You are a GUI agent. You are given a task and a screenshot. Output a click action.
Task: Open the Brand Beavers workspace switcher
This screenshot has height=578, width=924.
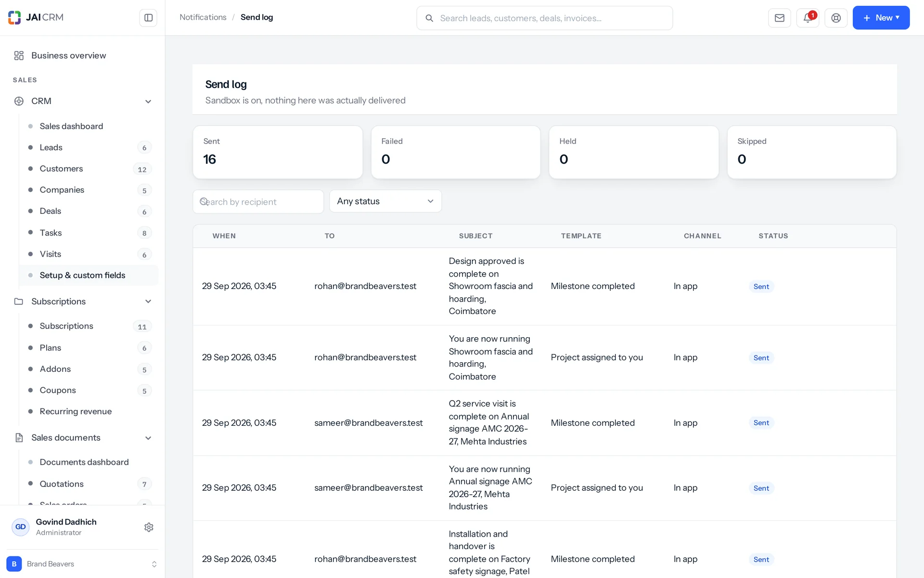(82, 564)
